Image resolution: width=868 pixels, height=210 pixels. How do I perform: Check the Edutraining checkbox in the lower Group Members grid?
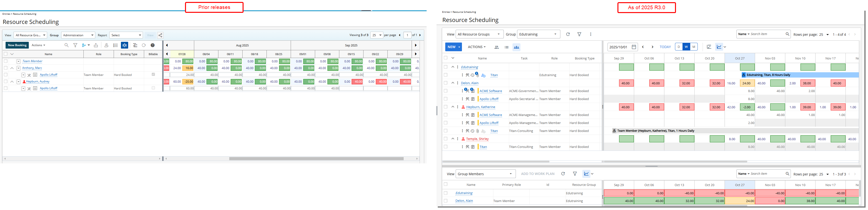(446, 193)
